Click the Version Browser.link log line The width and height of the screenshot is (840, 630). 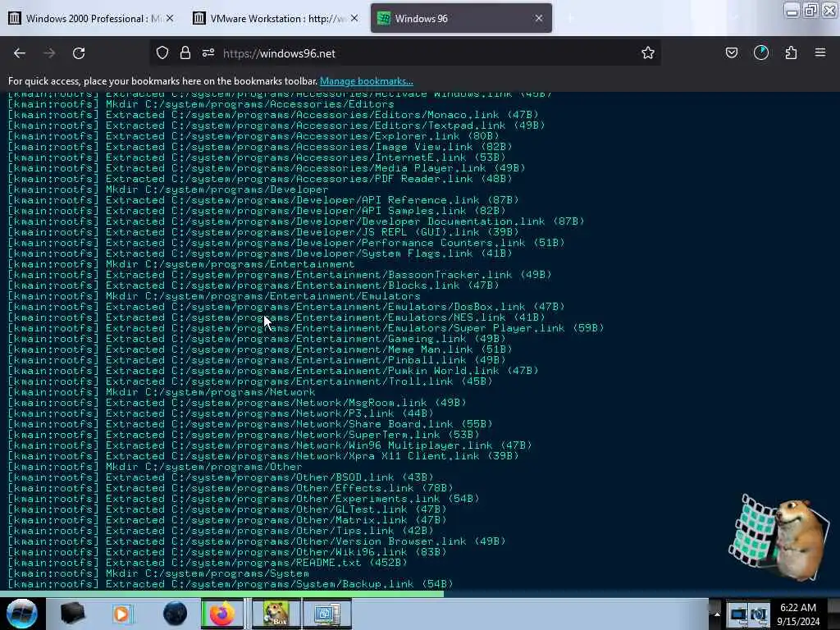(257, 541)
